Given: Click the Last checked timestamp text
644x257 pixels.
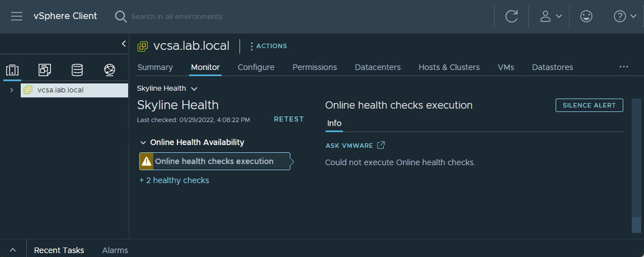Looking at the screenshot, I should [x=194, y=120].
